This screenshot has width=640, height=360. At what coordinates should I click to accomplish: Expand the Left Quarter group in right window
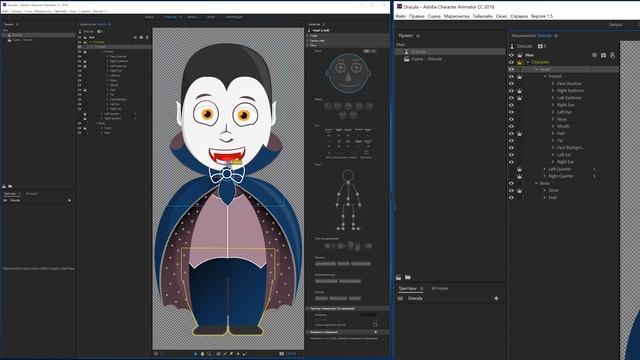(x=544, y=169)
